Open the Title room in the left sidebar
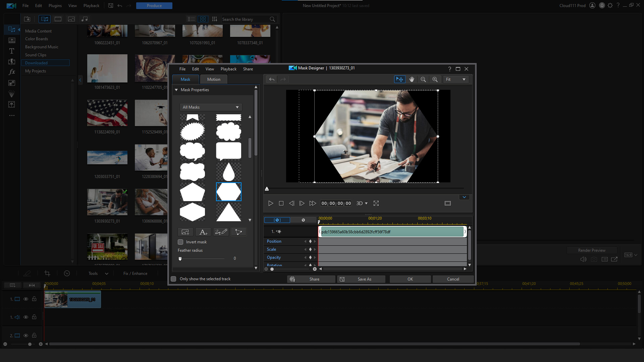 pos(11,51)
